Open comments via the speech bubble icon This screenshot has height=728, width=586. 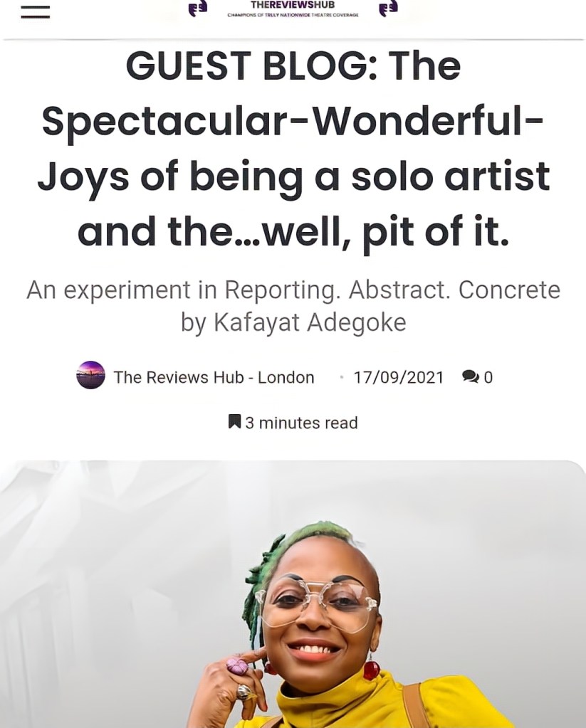point(470,376)
